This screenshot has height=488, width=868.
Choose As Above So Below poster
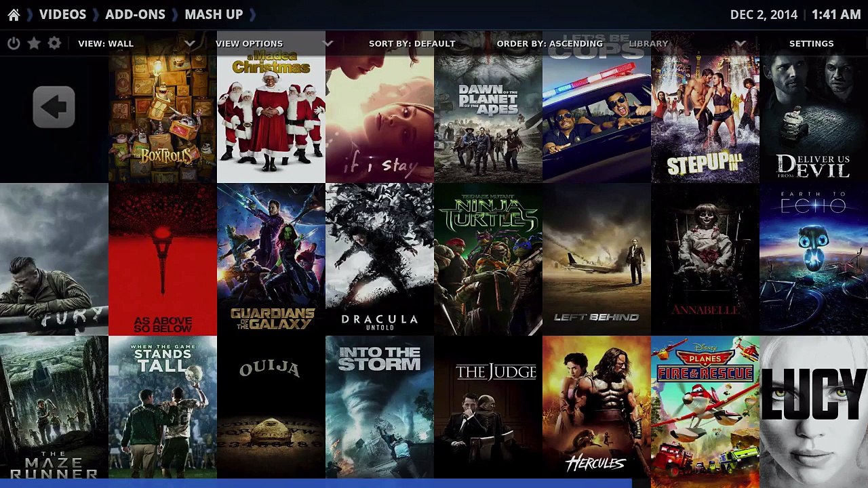coord(163,260)
